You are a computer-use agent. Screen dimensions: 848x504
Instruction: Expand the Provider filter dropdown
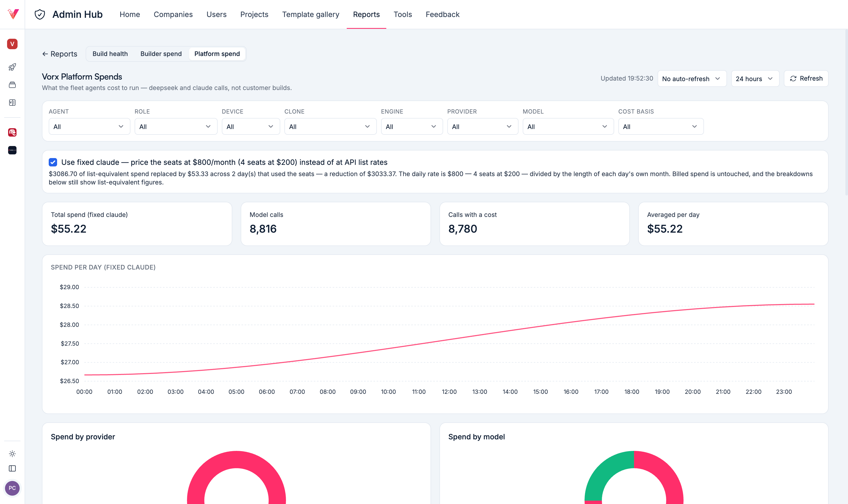483,126
